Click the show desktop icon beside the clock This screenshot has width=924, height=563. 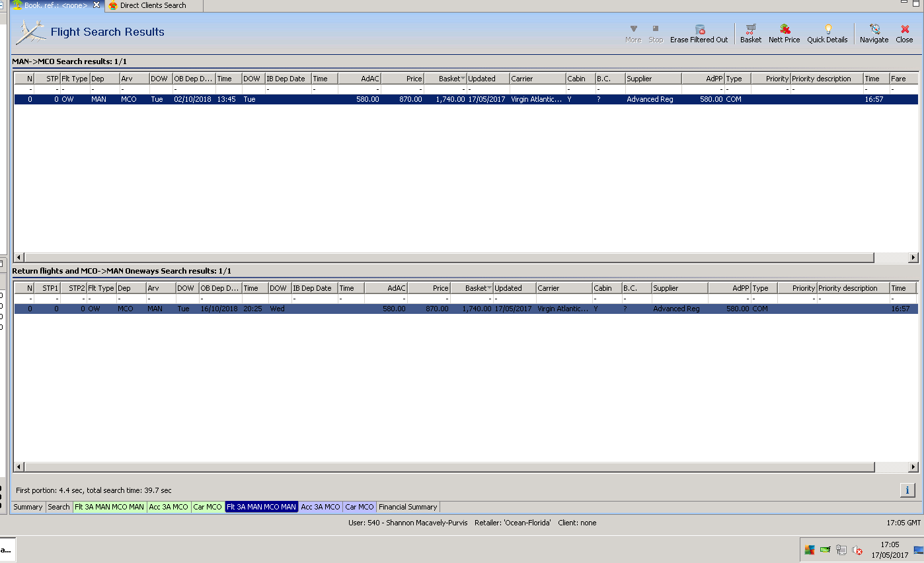[919, 549]
